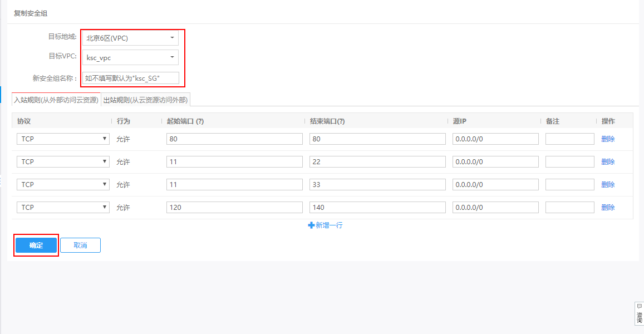Click the start port field containing 120
Screen dimensions: 644x334
pos(234,208)
